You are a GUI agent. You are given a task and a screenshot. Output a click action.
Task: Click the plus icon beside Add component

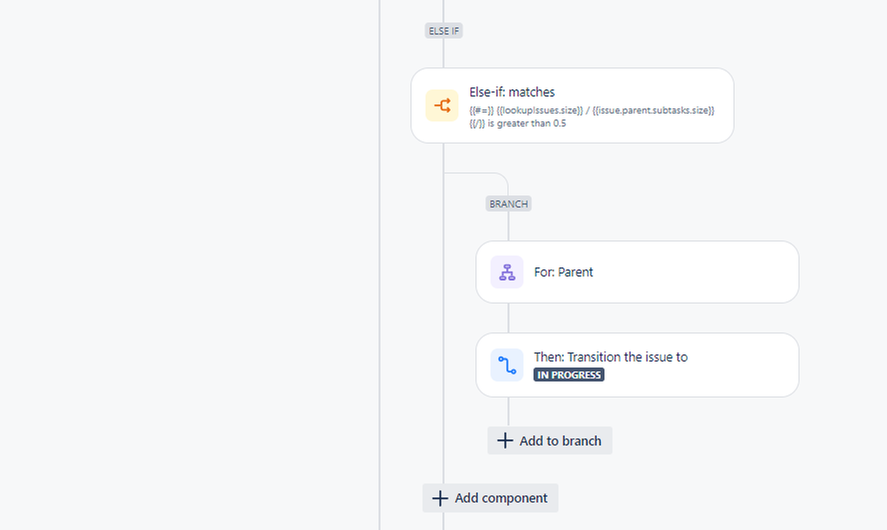pos(440,498)
